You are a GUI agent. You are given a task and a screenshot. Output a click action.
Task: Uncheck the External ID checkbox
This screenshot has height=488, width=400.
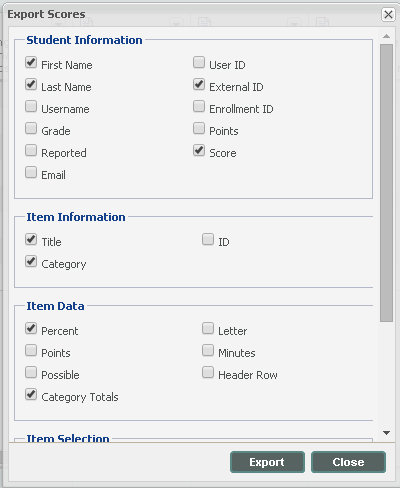pos(199,84)
